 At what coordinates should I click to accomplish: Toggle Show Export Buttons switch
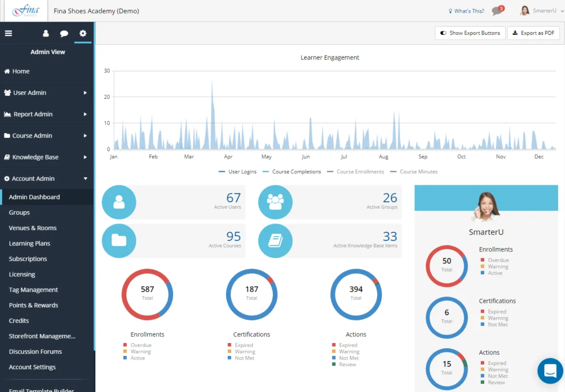pyautogui.click(x=470, y=33)
